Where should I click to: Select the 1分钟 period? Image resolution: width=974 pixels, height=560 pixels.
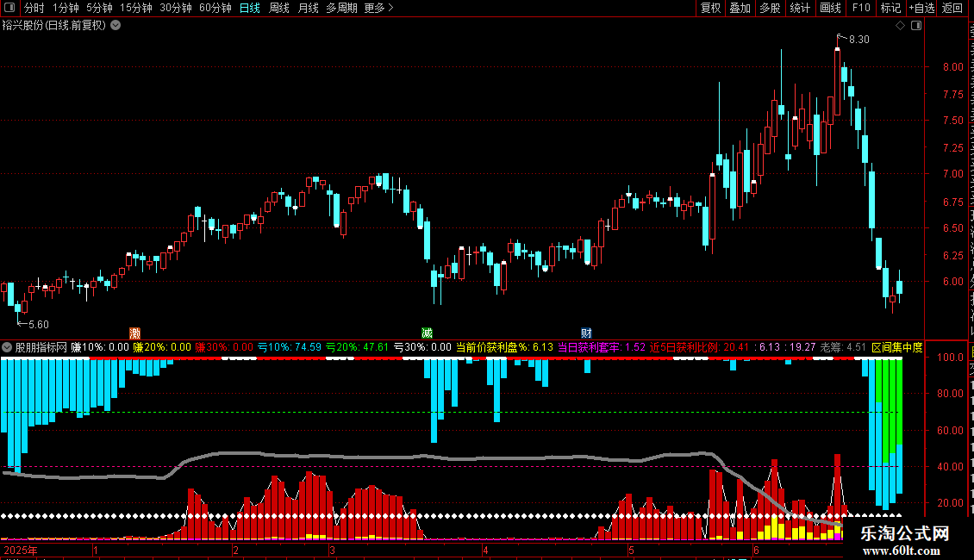66,8
